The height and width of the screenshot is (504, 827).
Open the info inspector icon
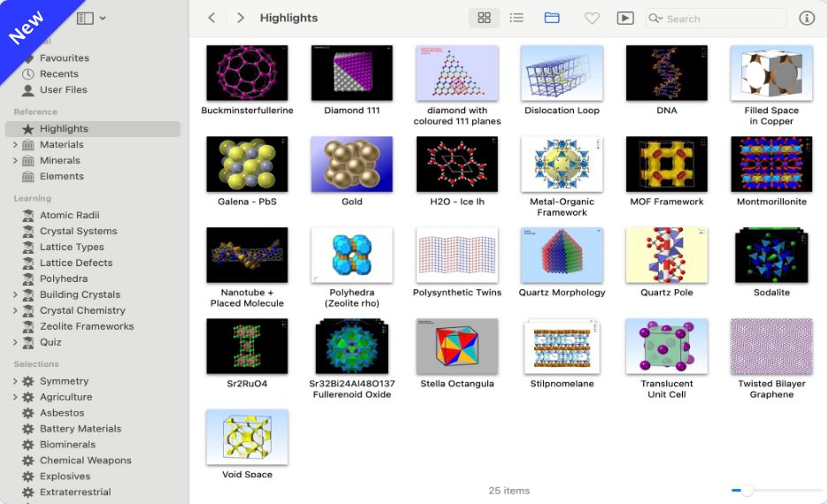(807, 18)
